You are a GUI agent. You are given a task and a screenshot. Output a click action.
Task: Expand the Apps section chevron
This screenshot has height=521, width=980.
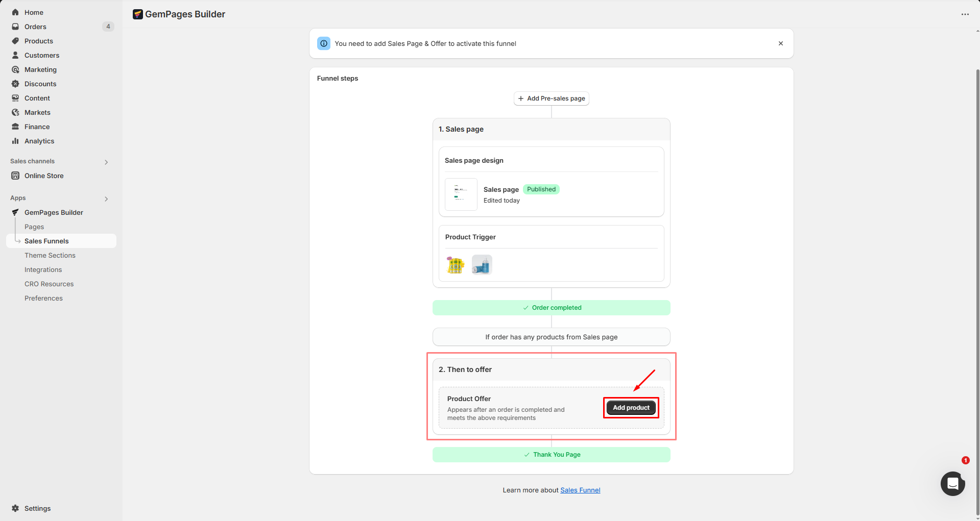106,199
